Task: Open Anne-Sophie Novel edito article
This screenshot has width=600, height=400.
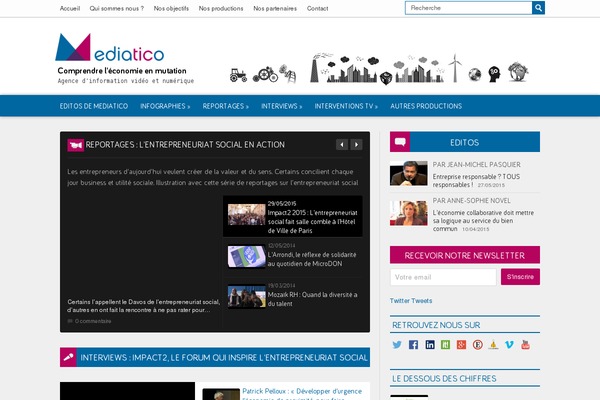Action: coord(483,220)
